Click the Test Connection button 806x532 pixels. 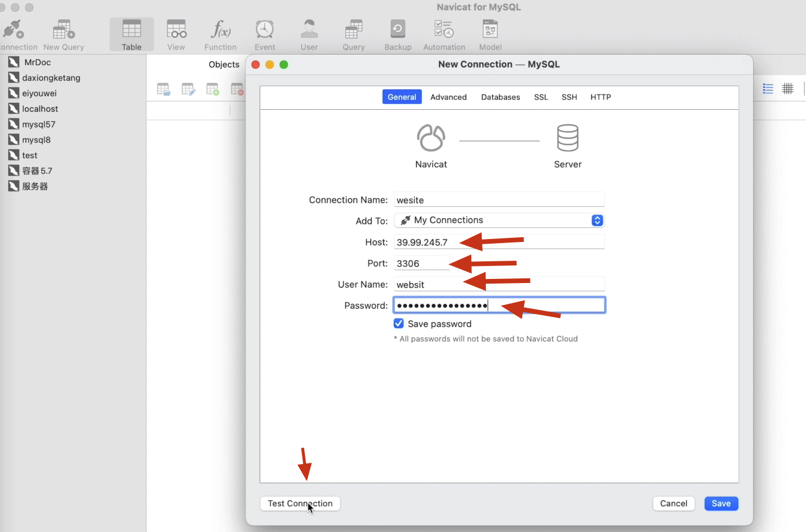pos(300,503)
